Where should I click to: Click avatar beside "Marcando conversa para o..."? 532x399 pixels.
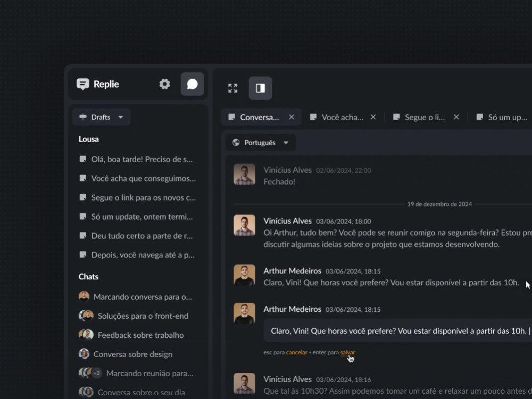coord(84,296)
